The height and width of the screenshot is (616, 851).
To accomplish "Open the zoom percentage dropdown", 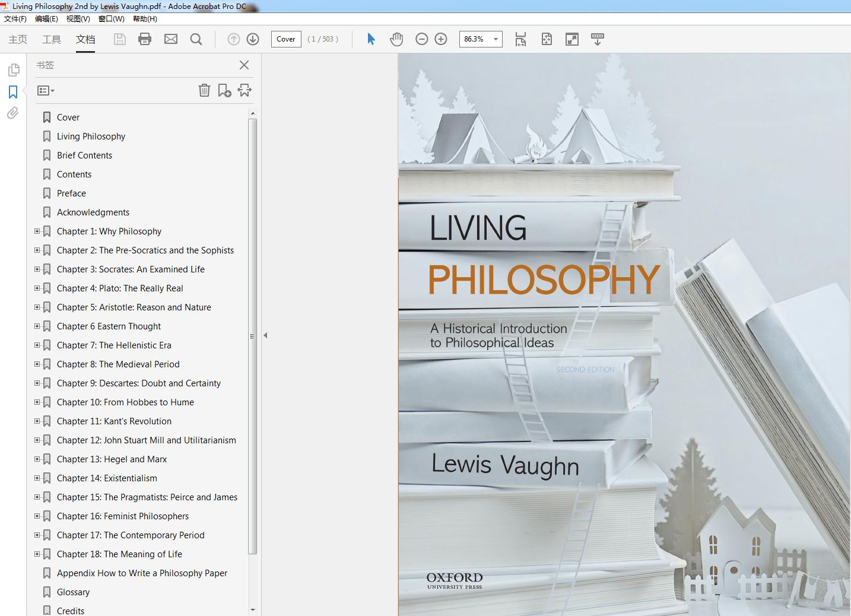I will tap(496, 39).
